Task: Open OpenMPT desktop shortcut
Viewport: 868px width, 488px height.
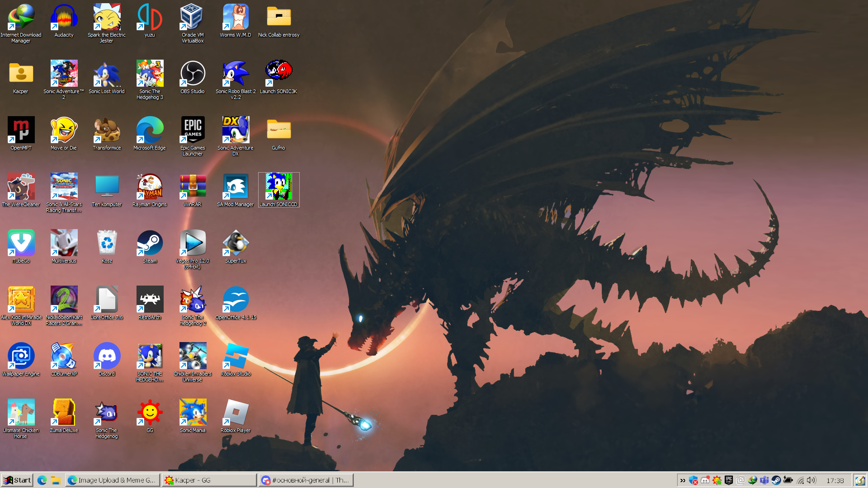Action: click(21, 134)
